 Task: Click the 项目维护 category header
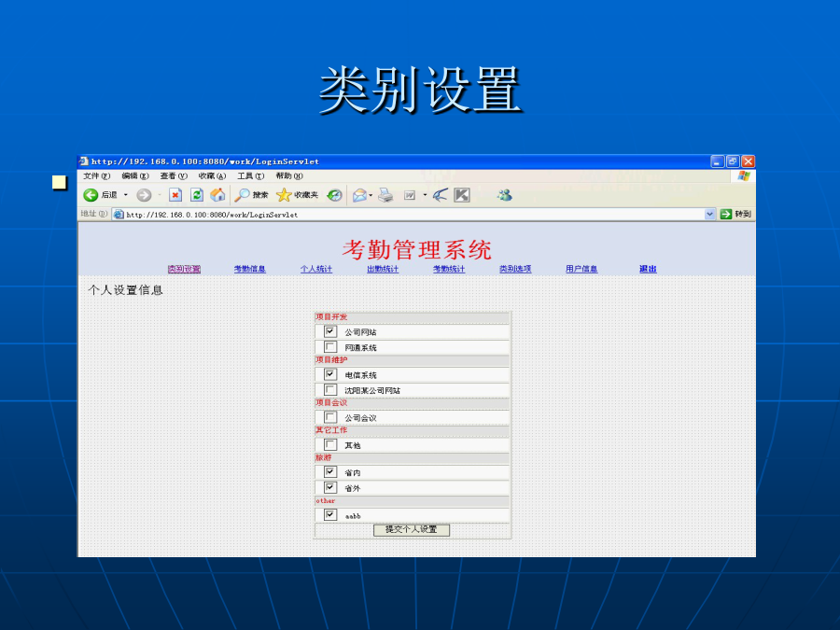point(331,360)
